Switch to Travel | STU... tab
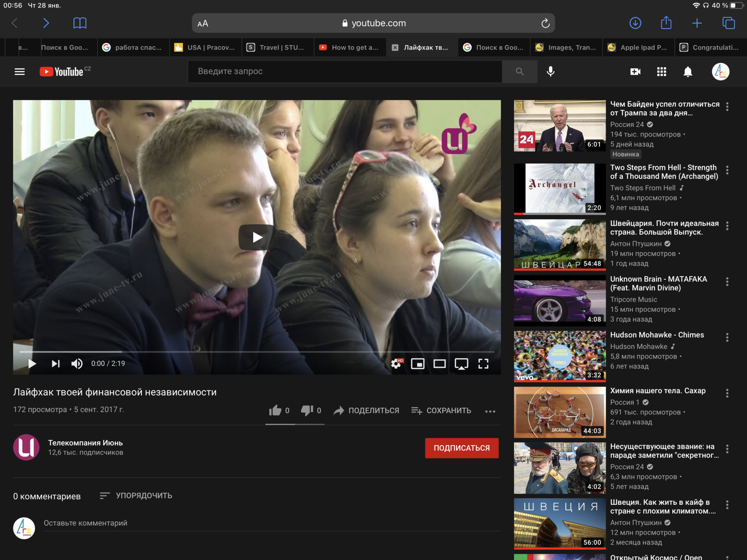 [277, 47]
